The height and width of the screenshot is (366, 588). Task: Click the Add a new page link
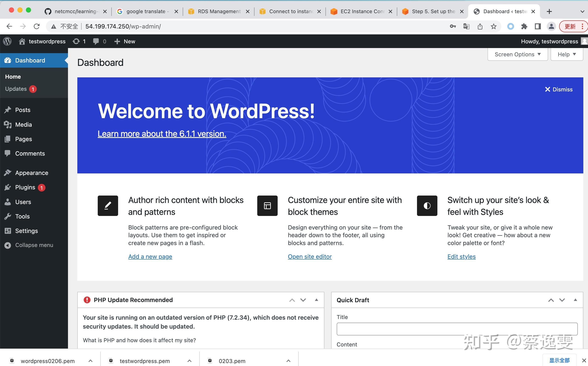point(150,256)
